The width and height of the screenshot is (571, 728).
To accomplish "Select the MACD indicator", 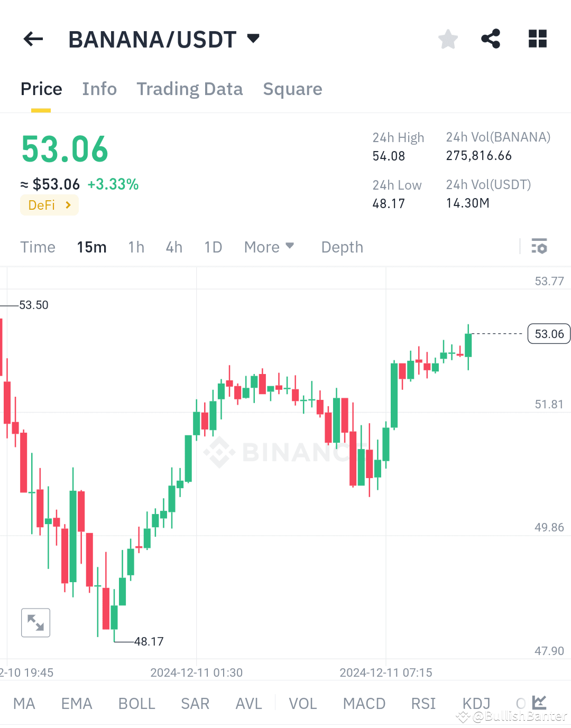I will click(364, 703).
